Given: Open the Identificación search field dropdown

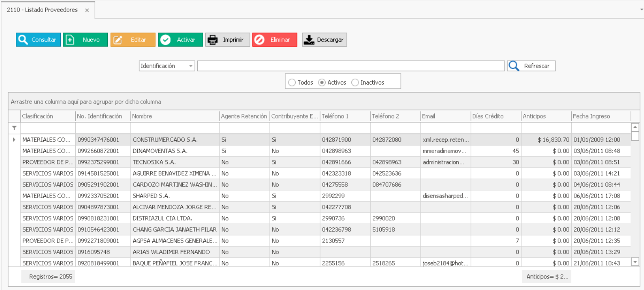Looking at the screenshot, I should (x=190, y=66).
